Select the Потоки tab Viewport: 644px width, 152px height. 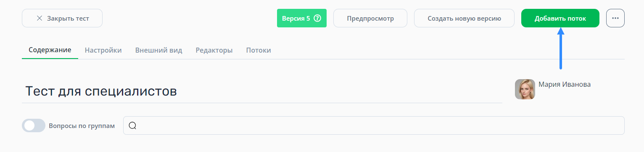click(259, 50)
